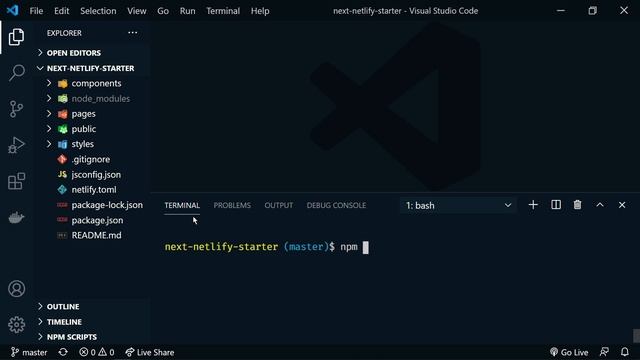Open the Manage gear icon

coord(16,325)
